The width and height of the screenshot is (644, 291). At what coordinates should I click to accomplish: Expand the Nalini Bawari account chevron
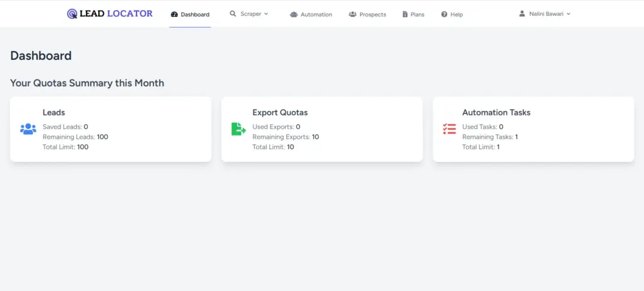tap(569, 14)
